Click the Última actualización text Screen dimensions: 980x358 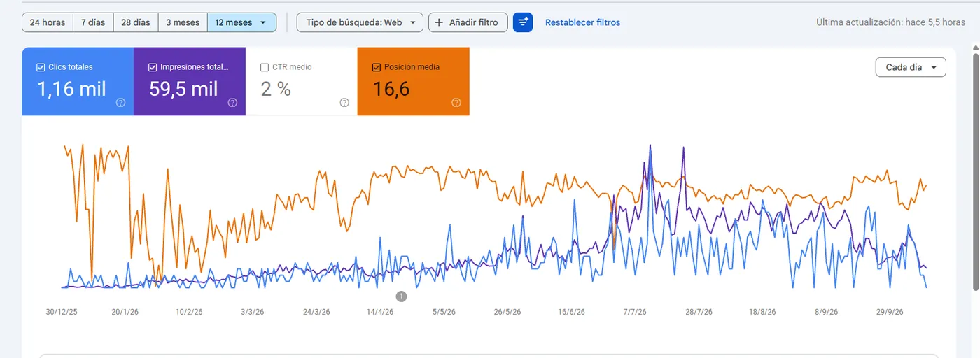pos(890,22)
